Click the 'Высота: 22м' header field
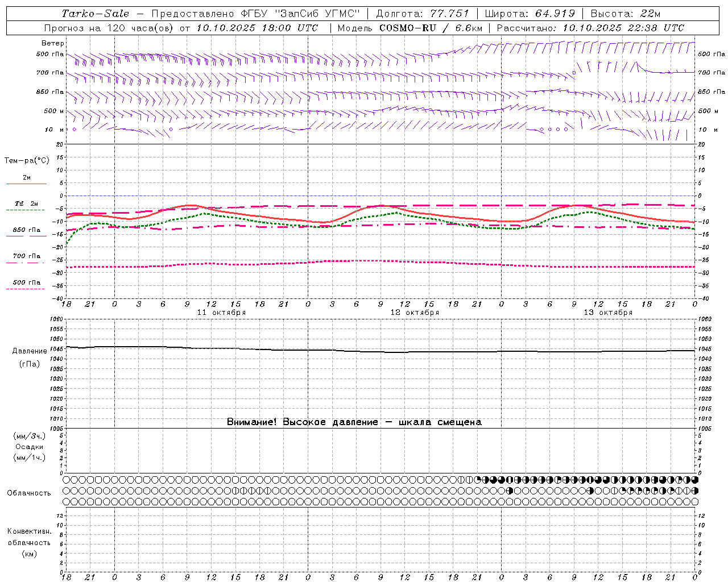 point(625,14)
